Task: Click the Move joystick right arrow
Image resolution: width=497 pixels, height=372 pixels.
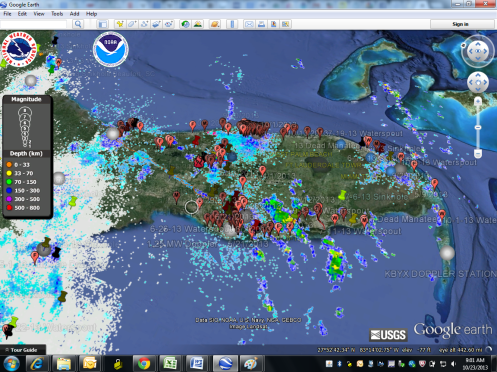Action: [x=485, y=82]
